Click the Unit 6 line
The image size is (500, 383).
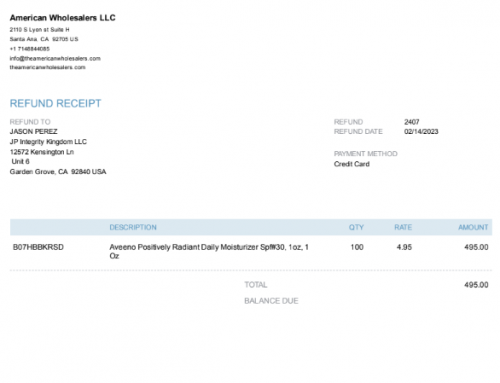click(20, 162)
